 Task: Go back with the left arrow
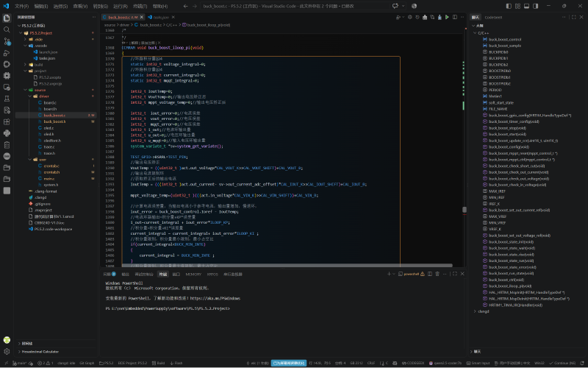[x=186, y=6]
